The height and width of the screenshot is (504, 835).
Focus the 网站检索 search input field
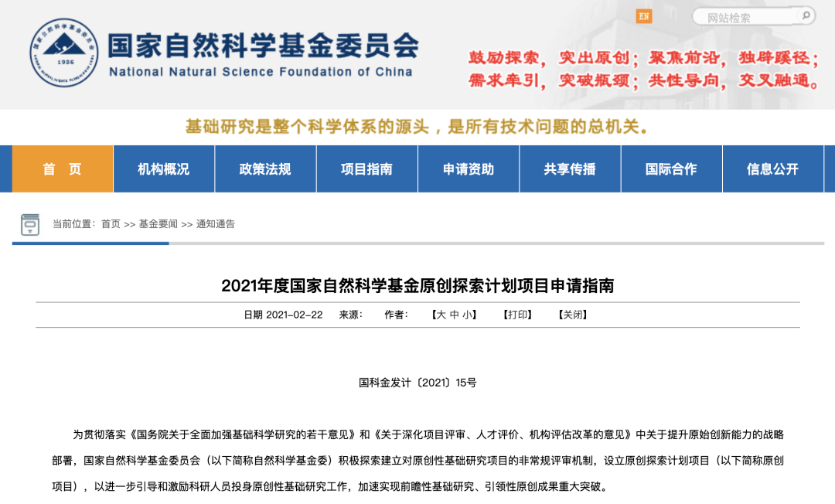[745, 17]
